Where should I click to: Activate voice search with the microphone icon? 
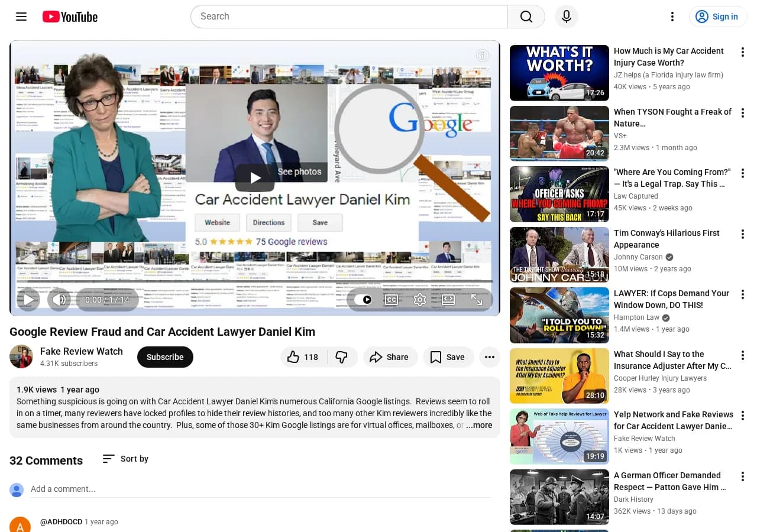pyautogui.click(x=566, y=16)
